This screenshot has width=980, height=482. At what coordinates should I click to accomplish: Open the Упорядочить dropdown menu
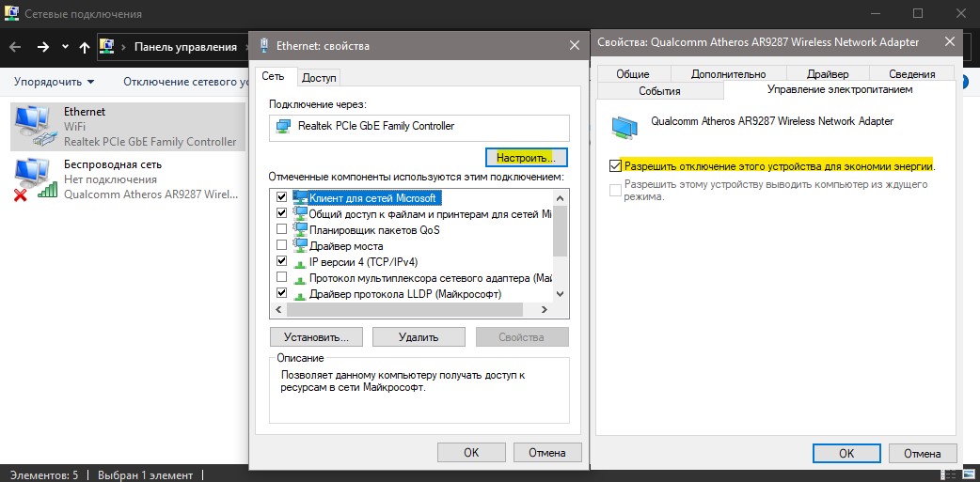[55, 81]
